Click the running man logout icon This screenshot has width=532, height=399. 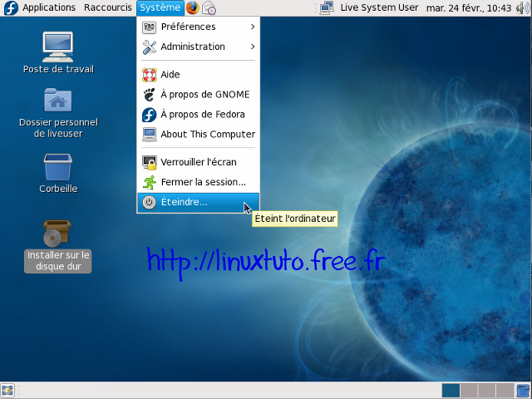pyautogui.click(x=150, y=183)
